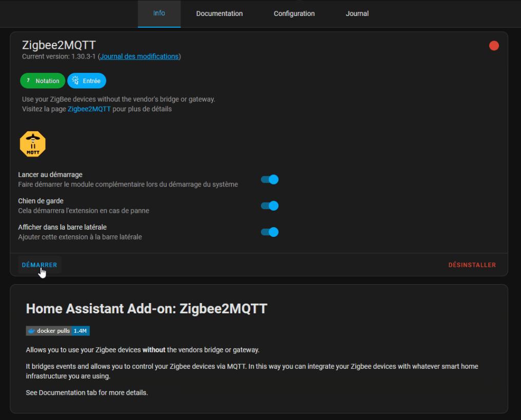Click the Zigbee2MQTT MQTT bee logo icon
The width and height of the screenshot is (521, 420).
(32, 144)
